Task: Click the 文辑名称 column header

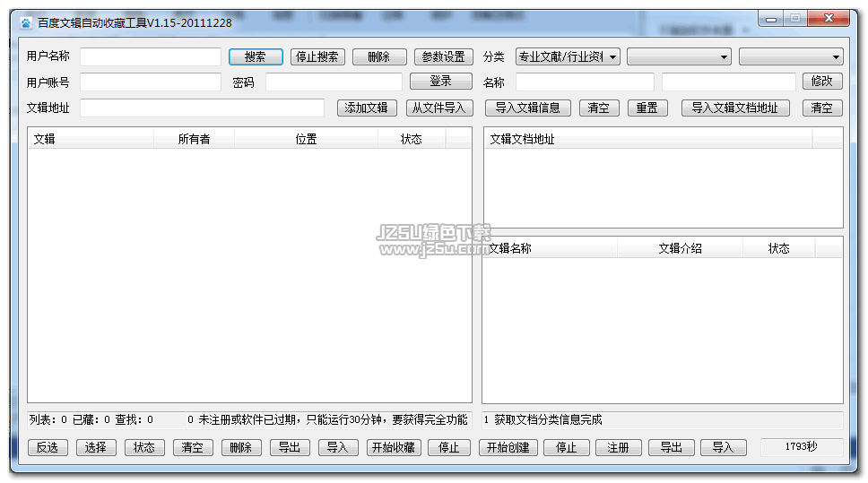Action: [x=551, y=248]
